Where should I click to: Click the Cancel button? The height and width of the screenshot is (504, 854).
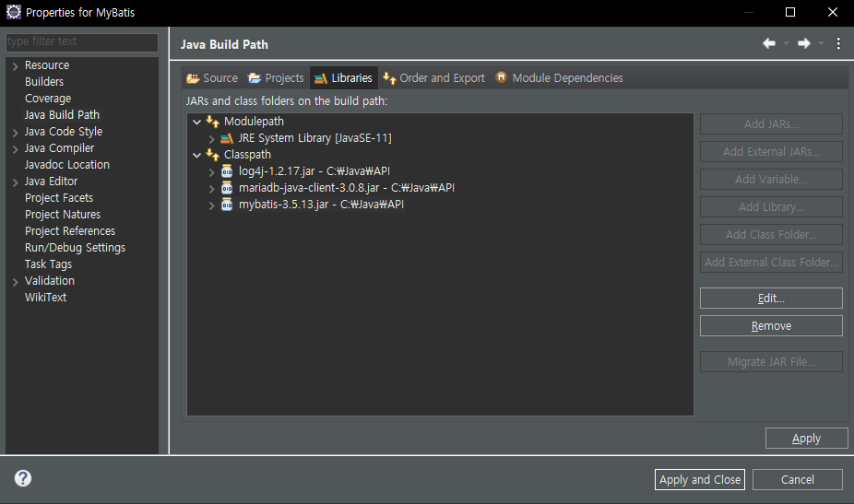pyautogui.click(x=798, y=479)
